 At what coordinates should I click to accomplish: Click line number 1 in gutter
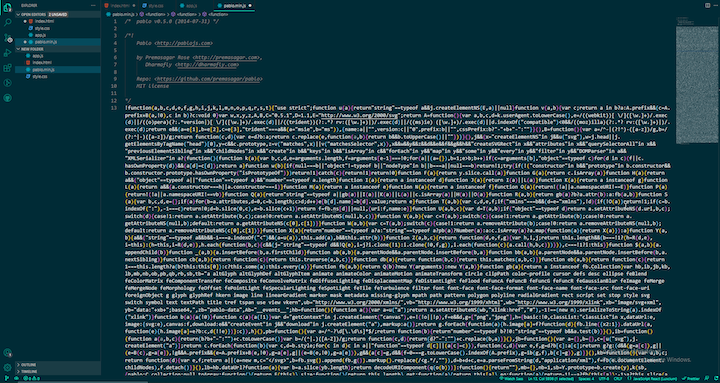pyautogui.click(x=115, y=22)
